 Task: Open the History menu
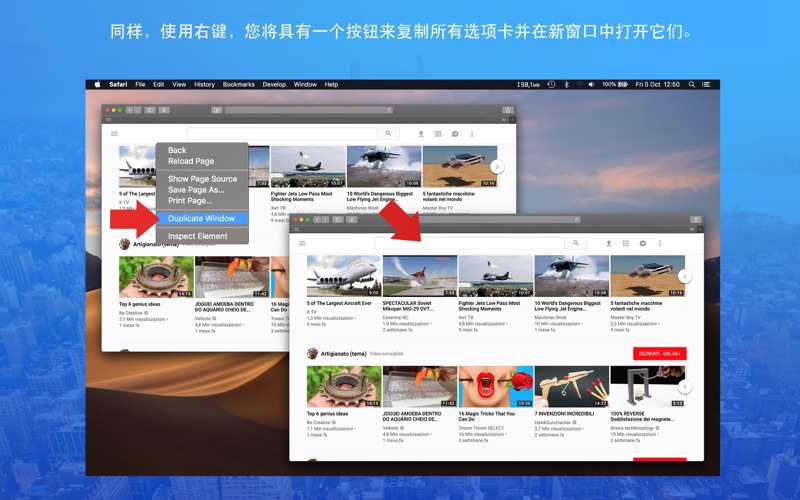click(x=204, y=85)
